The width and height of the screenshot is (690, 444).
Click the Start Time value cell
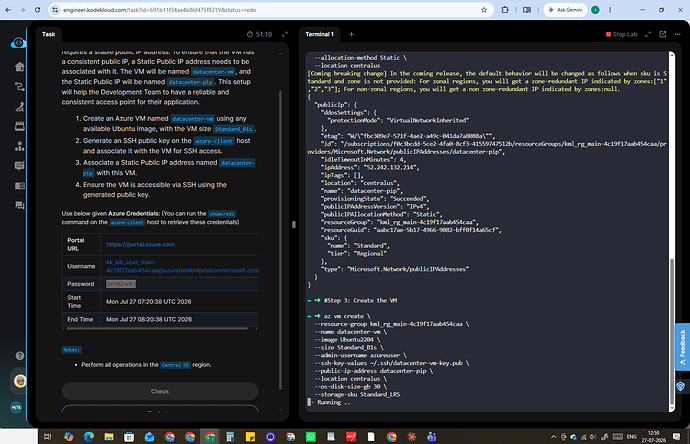(149, 301)
